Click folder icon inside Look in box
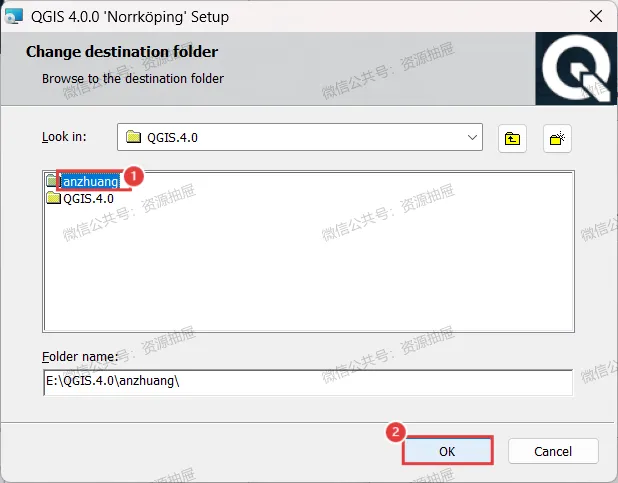Image resolution: width=618 pixels, height=483 pixels. point(133,137)
